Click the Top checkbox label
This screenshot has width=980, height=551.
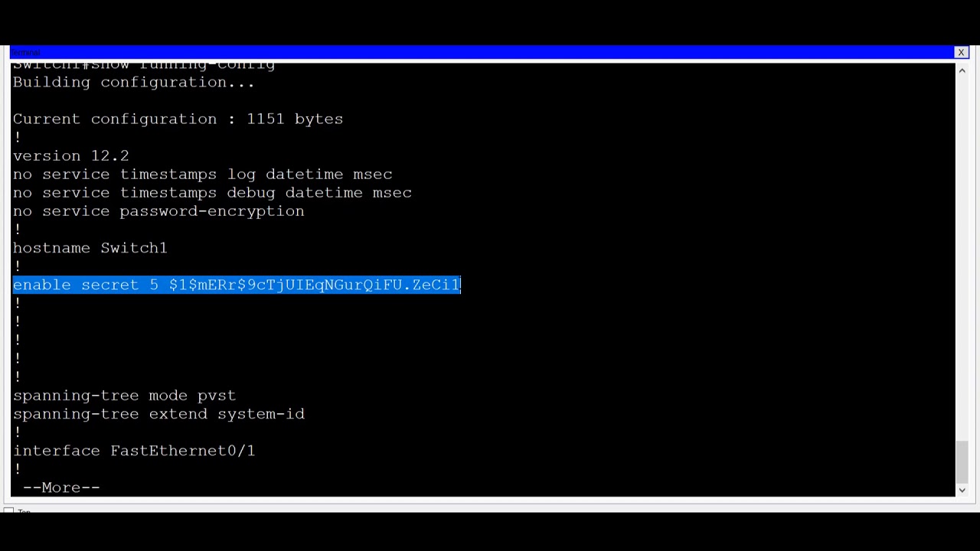point(24,512)
